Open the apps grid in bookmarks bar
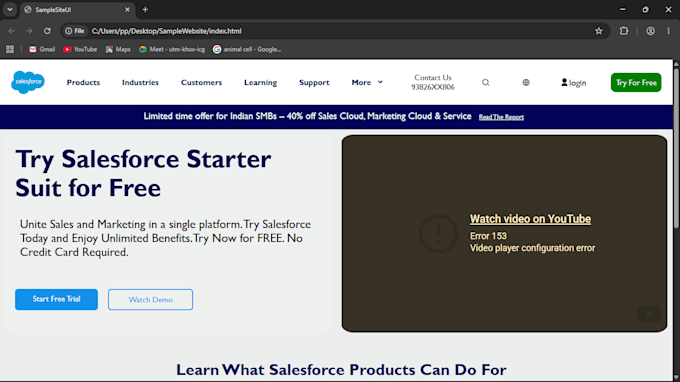680x382 pixels. point(10,49)
